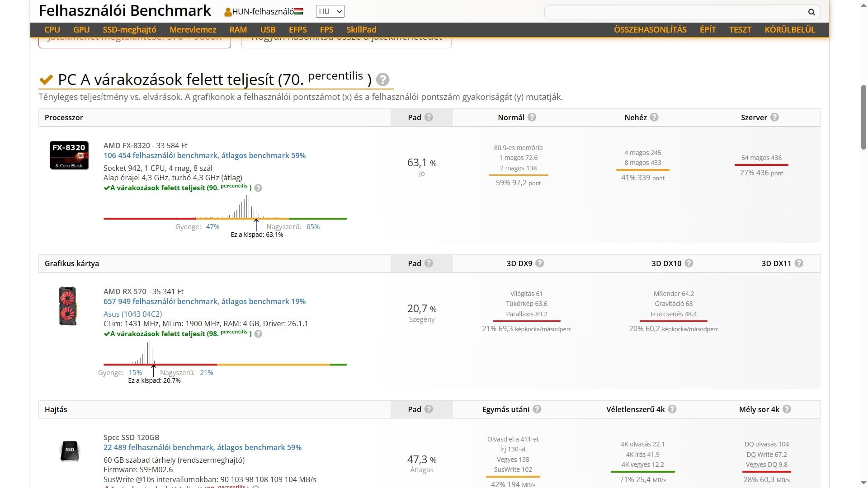Click help icon next to Processzor Pad
This screenshot has width=868, height=488.
(429, 117)
